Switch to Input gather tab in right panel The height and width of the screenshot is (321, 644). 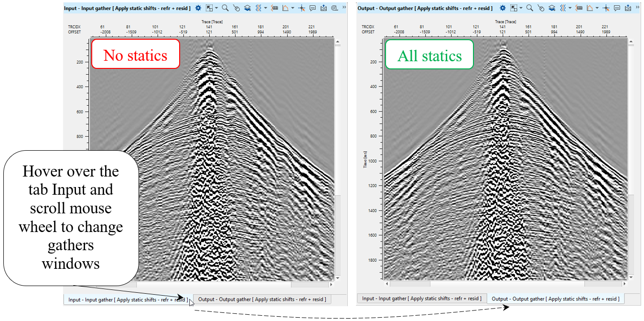pyautogui.click(x=421, y=299)
